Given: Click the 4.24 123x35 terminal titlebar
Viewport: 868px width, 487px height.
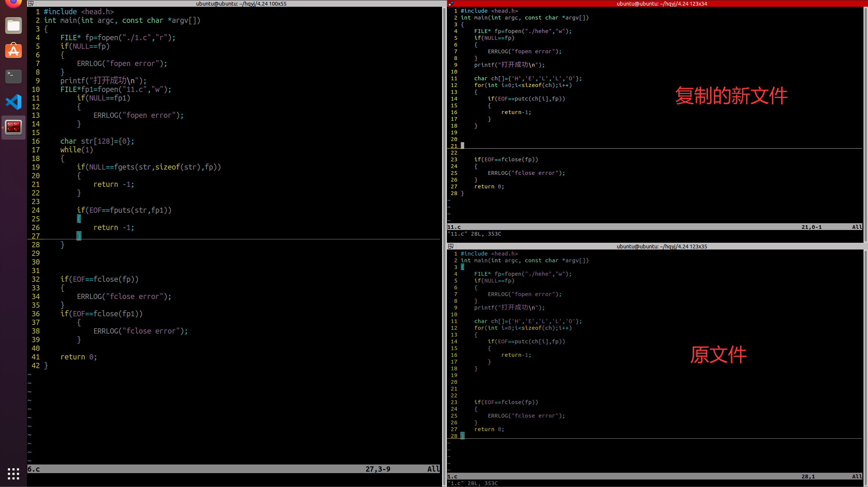Looking at the screenshot, I should (x=661, y=246).
